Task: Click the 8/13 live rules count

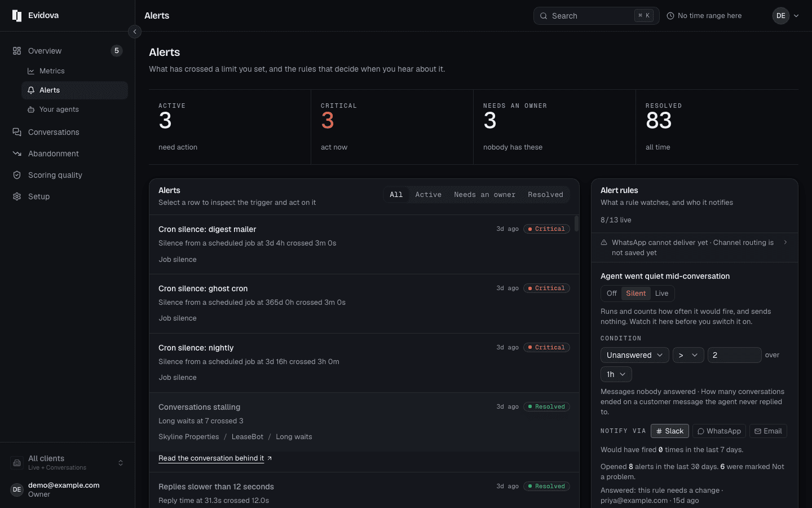Action: [x=616, y=220]
